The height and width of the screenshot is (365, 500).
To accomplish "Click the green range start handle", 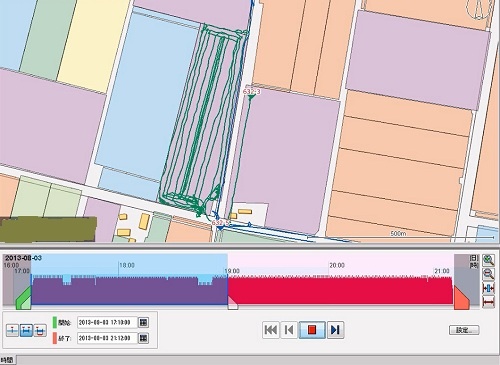I will click(24, 298).
